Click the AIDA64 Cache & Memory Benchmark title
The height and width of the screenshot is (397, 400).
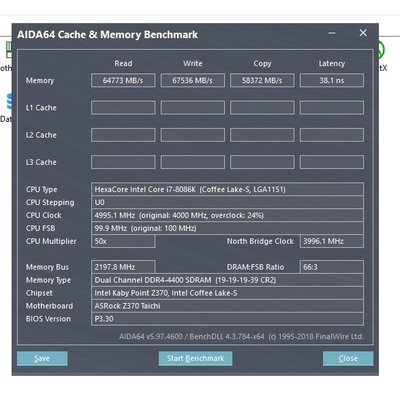click(107, 35)
